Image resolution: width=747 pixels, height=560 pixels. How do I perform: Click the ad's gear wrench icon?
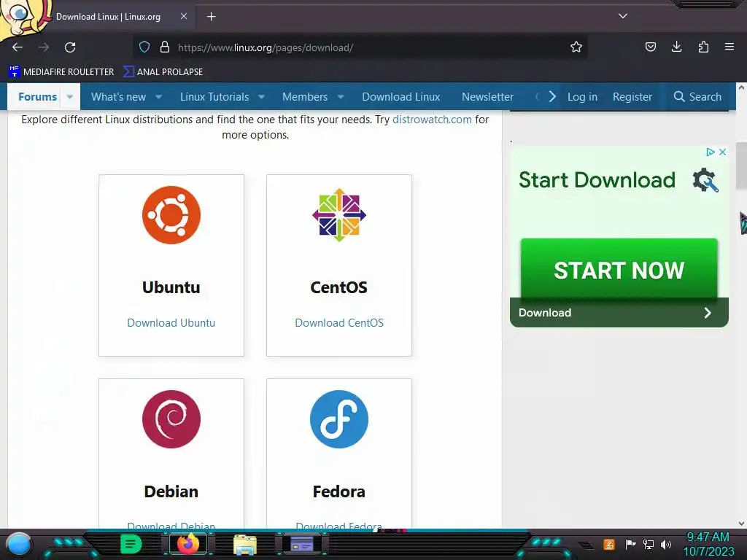pyautogui.click(x=705, y=181)
